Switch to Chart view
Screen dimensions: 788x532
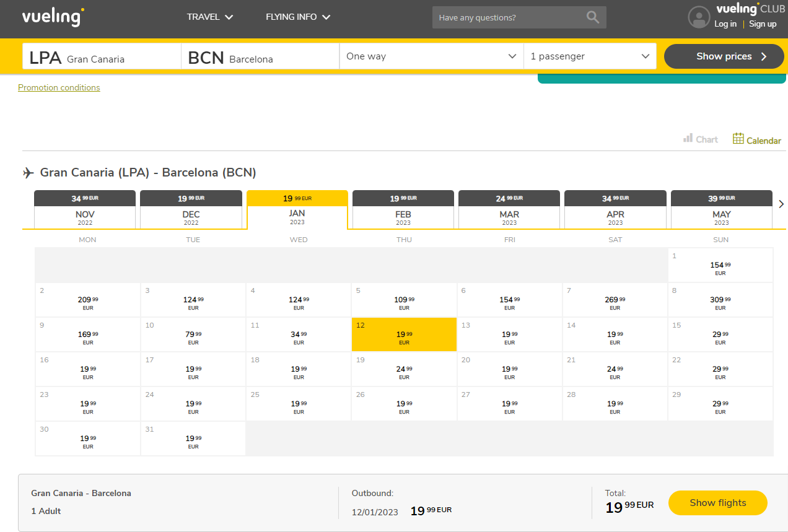pos(701,139)
